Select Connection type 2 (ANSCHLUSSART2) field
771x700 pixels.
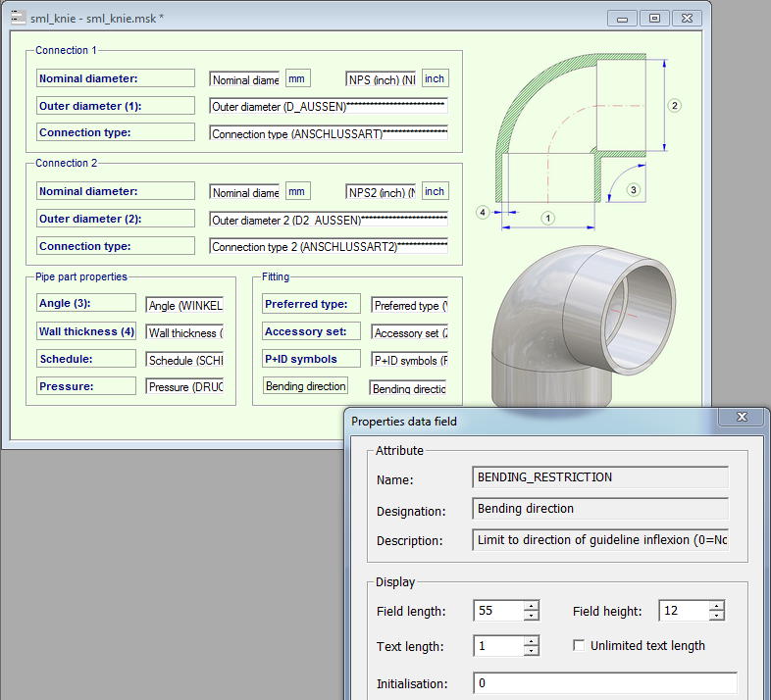pos(329,246)
